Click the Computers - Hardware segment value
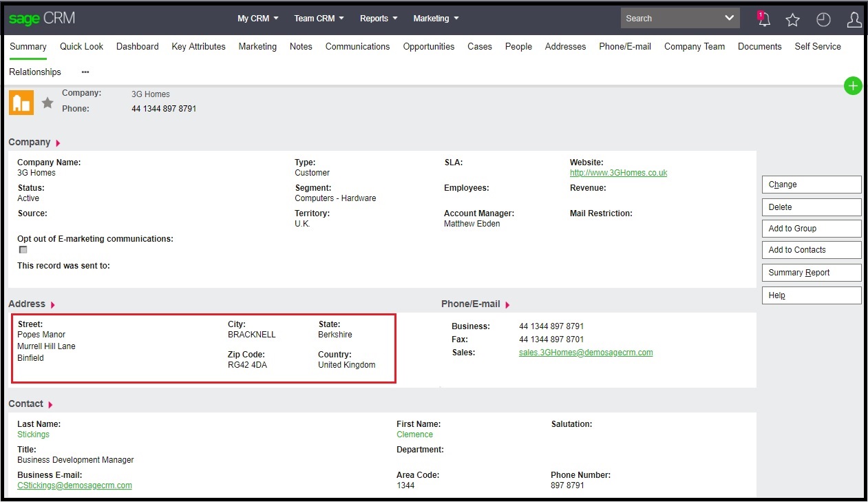The image size is (868, 502). click(335, 198)
